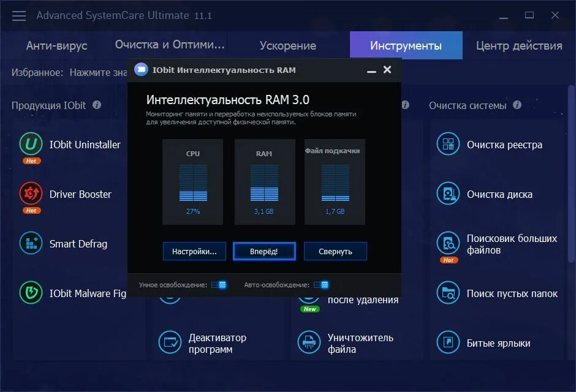Click the IObit RAM dialog logo icon

click(141, 69)
